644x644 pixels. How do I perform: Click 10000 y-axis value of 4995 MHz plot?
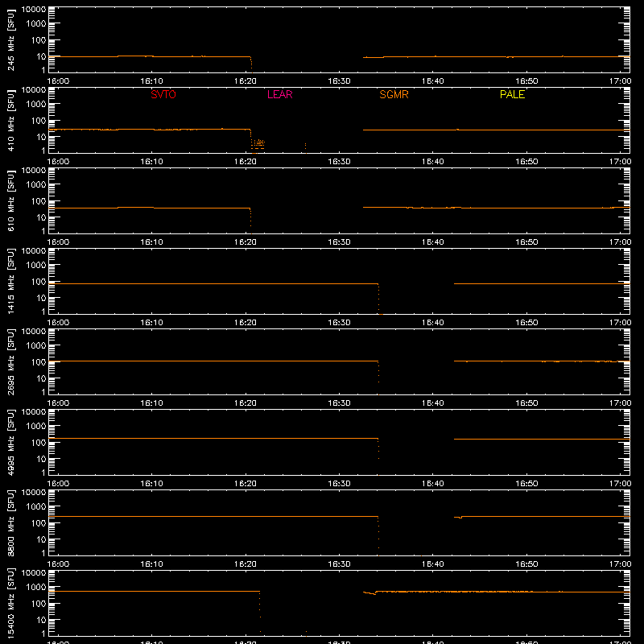click(x=34, y=412)
